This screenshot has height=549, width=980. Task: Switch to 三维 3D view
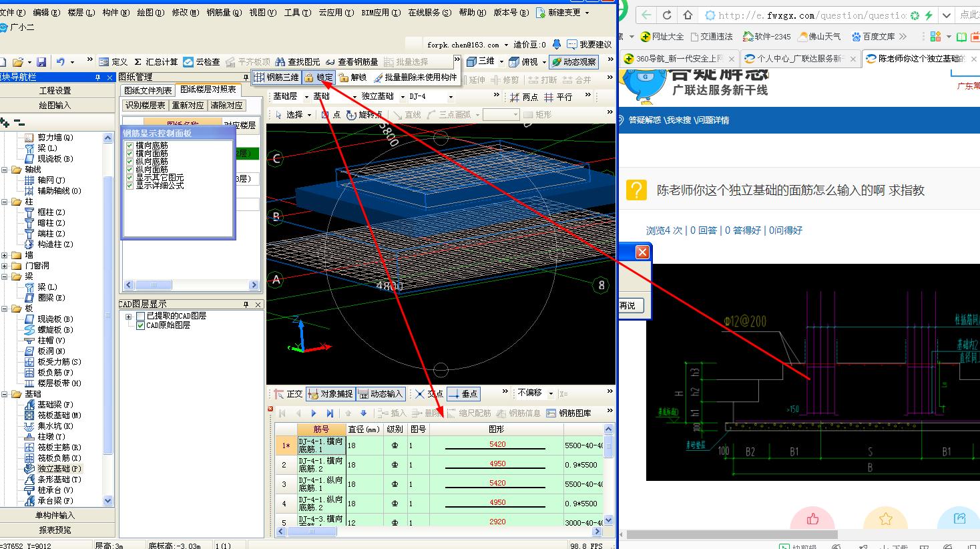(x=481, y=61)
